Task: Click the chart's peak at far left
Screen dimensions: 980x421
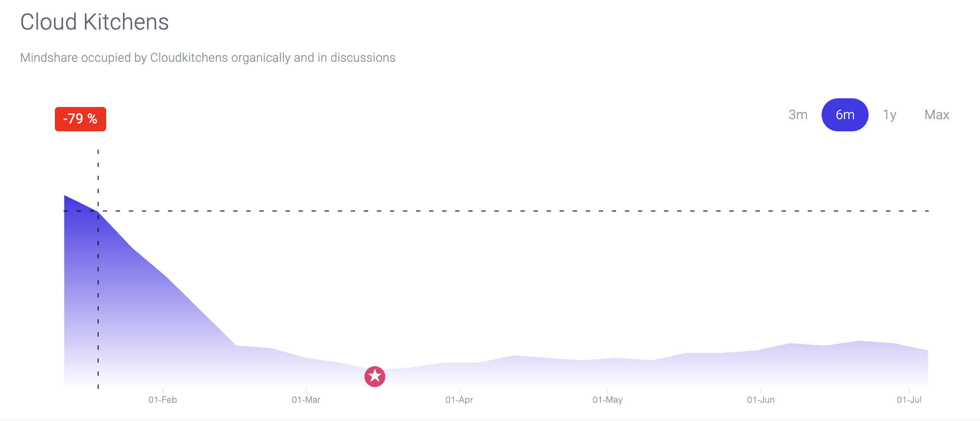Action: click(65, 196)
